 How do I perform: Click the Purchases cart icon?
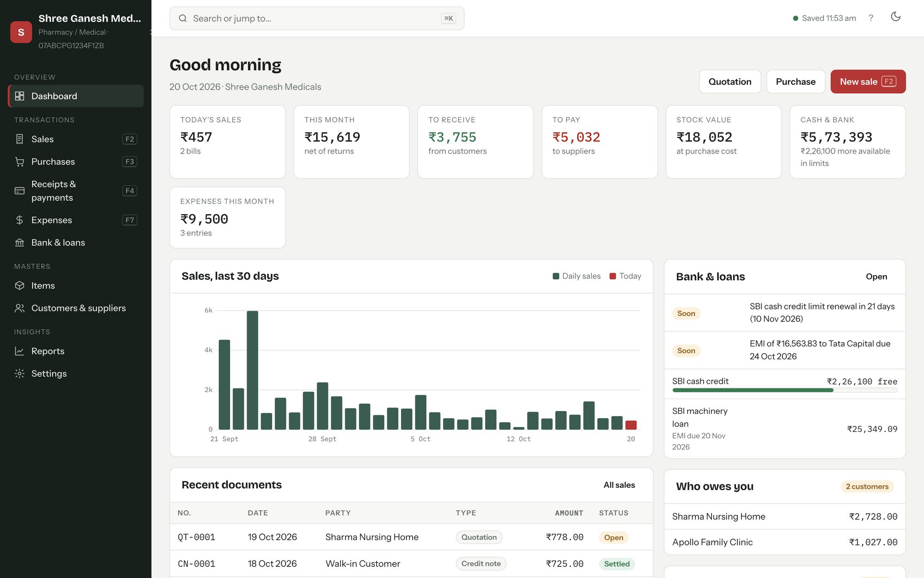[19, 162]
